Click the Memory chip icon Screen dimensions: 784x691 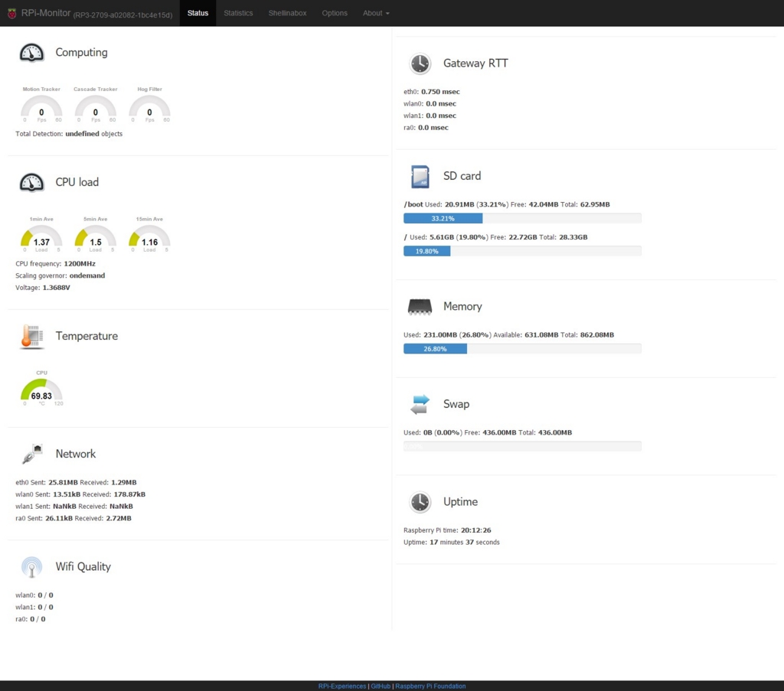[420, 307]
